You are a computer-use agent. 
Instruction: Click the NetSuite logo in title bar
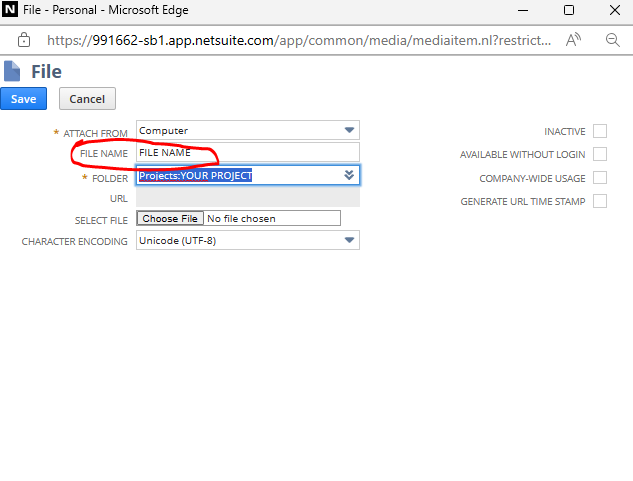tap(11, 10)
